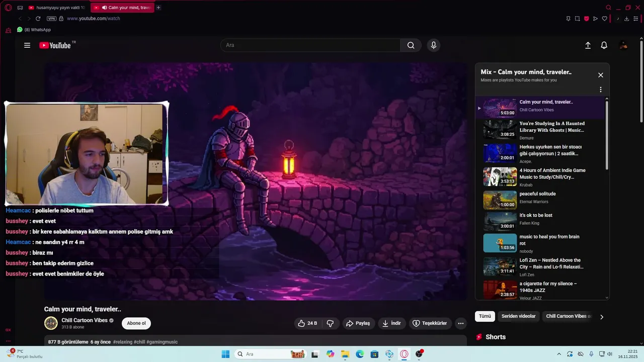Select the Chill Cartoon Vibes filter chip
This screenshot has height=362, width=644.
[x=567, y=316]
